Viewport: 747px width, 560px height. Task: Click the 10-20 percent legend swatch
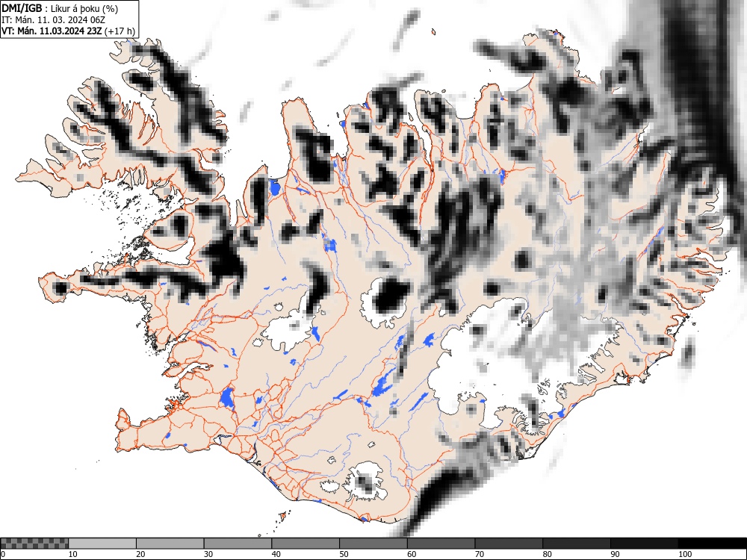coord(102,544)
